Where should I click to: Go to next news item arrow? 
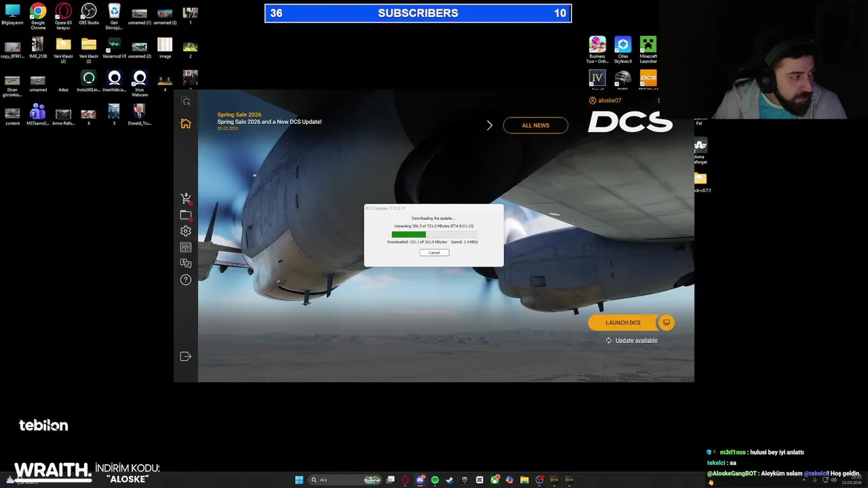(x=489, y=125)
